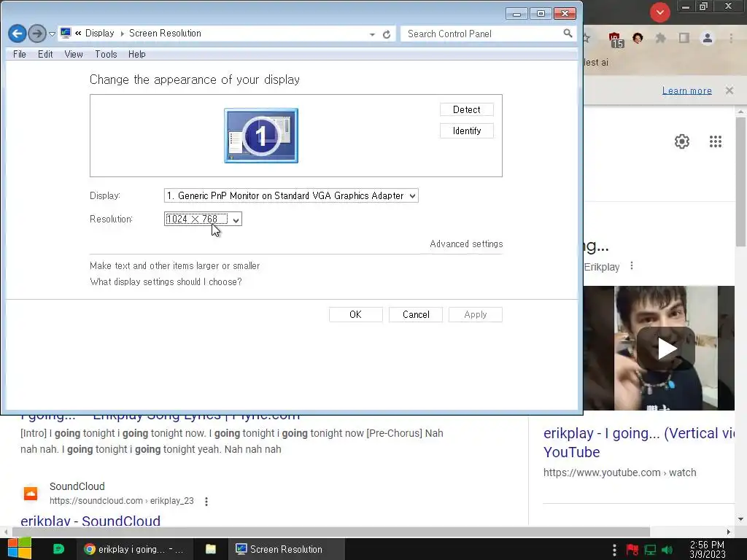Click the network tray icon
This screenshot has height=560, width=747.
tap(650, 550)
